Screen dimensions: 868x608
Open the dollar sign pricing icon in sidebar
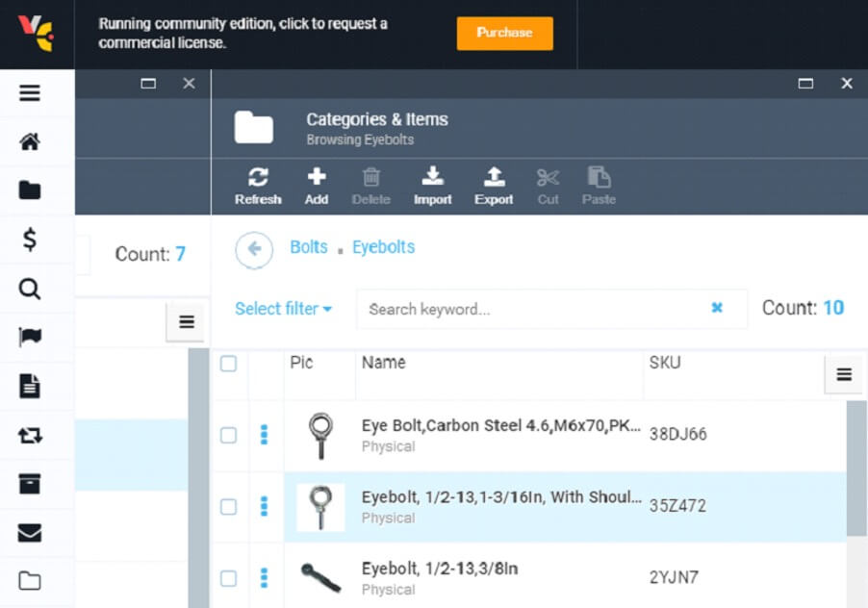[30, 241]
